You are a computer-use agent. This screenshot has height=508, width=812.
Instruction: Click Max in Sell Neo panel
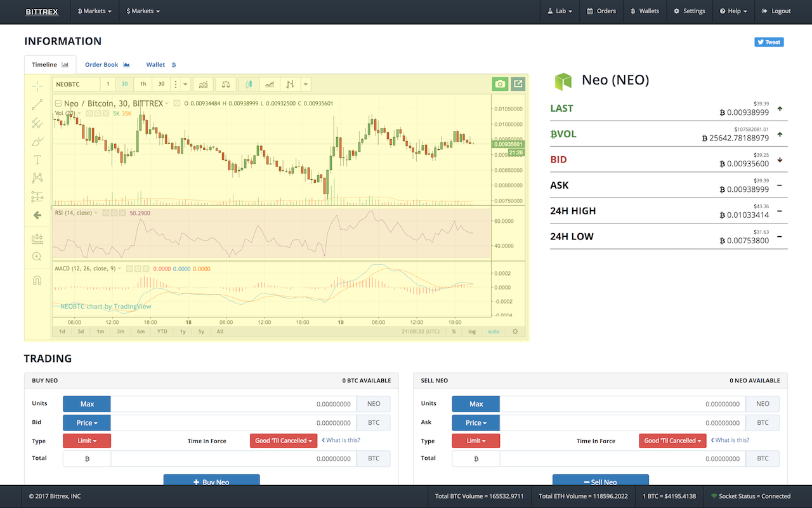476,404
